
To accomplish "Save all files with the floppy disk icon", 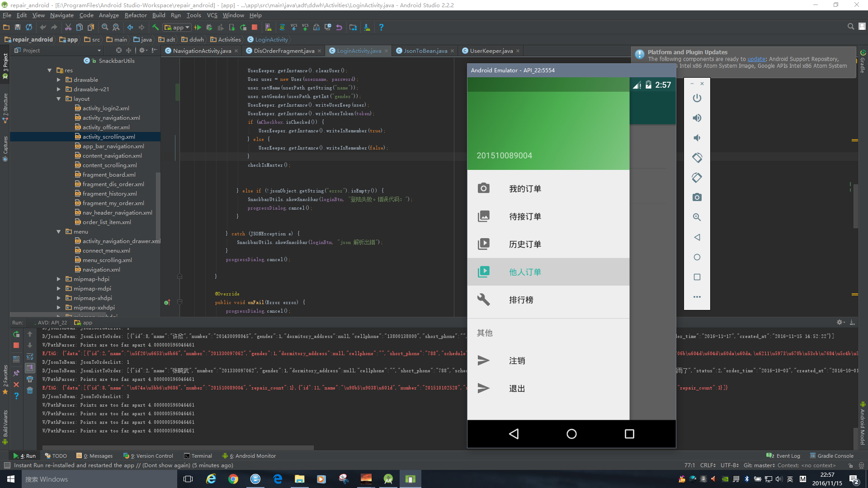I will pos(18,28).
